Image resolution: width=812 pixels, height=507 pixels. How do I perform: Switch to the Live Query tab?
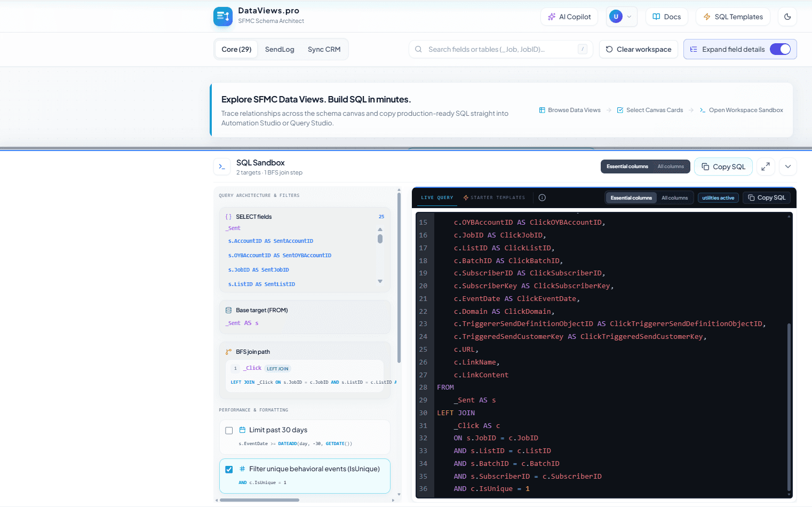(437, 197)
